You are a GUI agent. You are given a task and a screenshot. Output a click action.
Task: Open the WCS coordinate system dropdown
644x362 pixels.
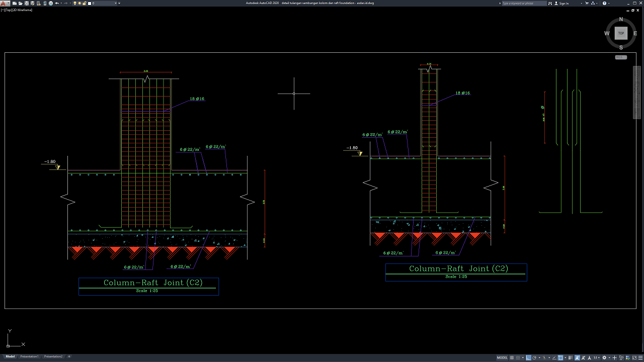pyautogui.click(x=621, y=57)
